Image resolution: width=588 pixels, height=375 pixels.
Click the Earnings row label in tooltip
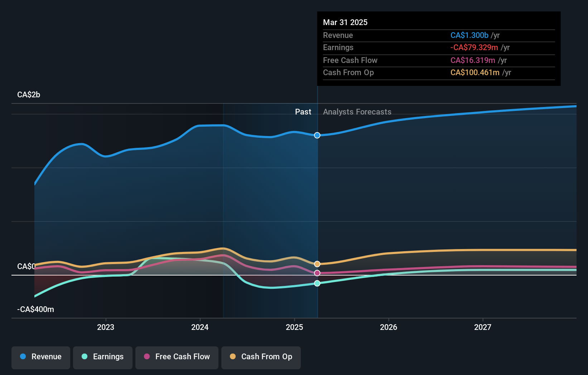pos(338,47)
